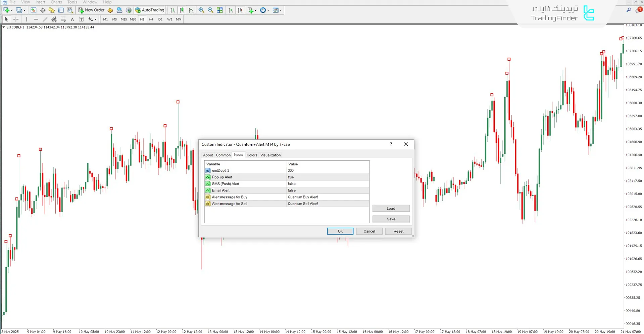Select the Trendline drawing tool
Viewport: 644px width, 334px height.
point(45,19)
